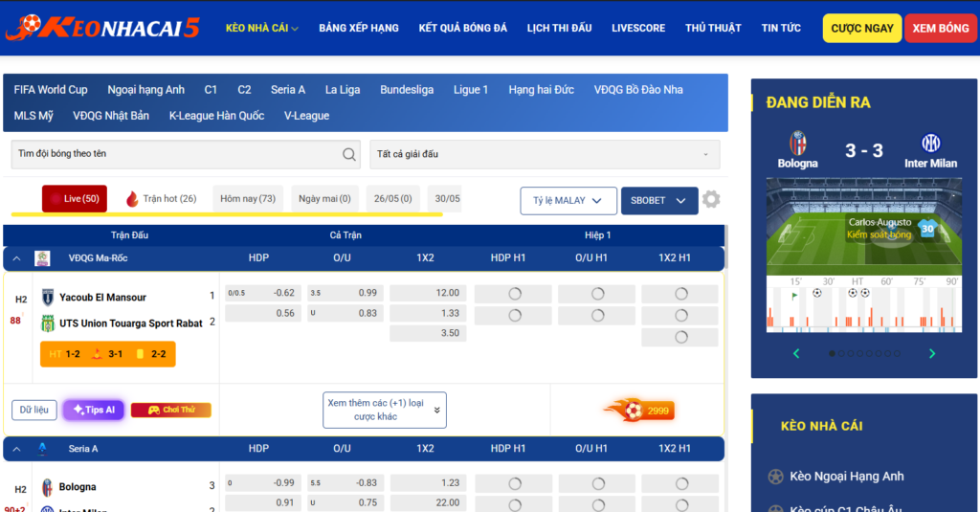
Task: Open Lịch Thi Đấu menu
Action: [x=559, y=28]
